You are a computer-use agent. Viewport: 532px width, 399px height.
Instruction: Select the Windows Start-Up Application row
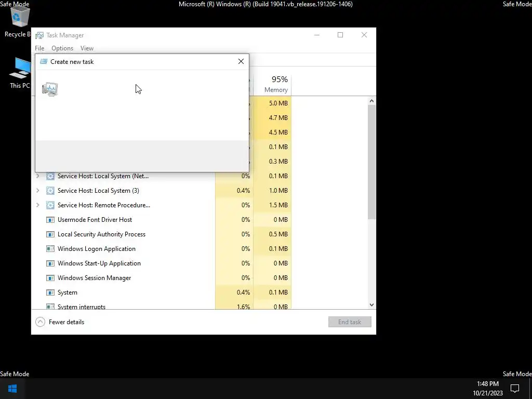tap(162, 263)
